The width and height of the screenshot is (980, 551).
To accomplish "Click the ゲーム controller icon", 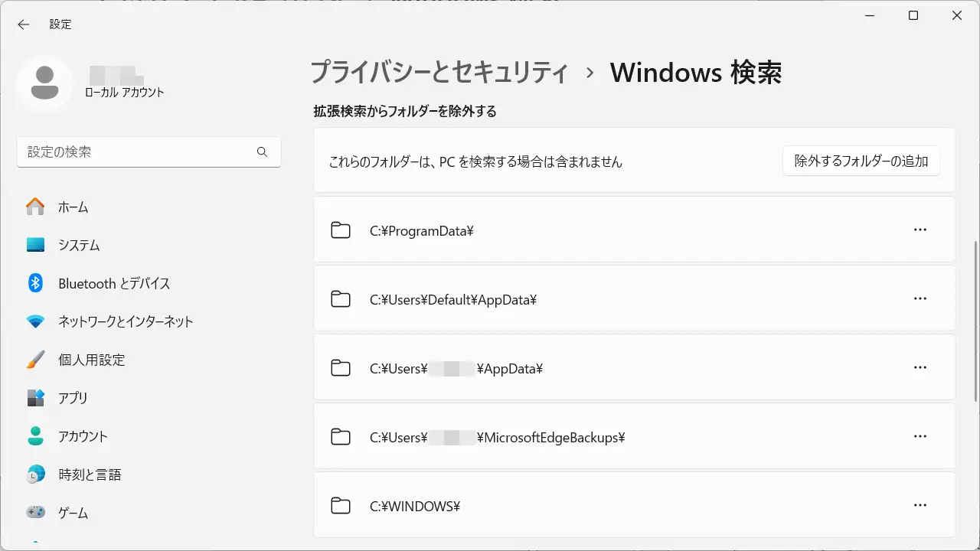I will (x=35, y=513).
